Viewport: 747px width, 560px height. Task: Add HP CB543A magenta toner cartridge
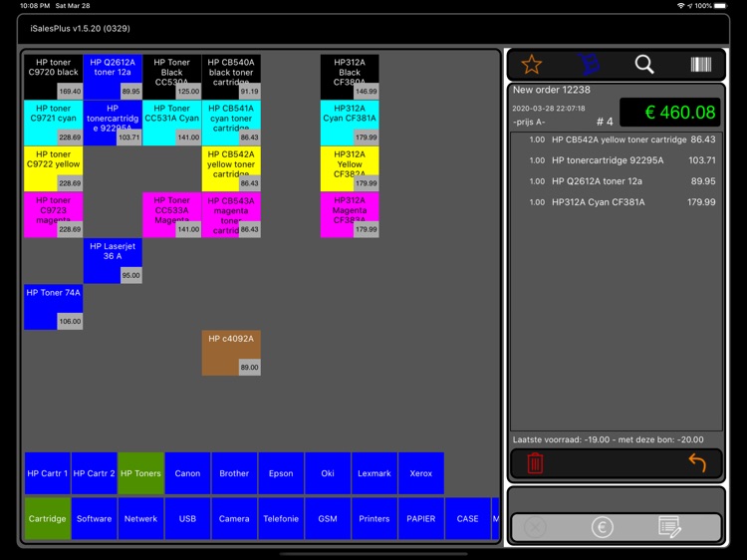[x=231, y=215]
